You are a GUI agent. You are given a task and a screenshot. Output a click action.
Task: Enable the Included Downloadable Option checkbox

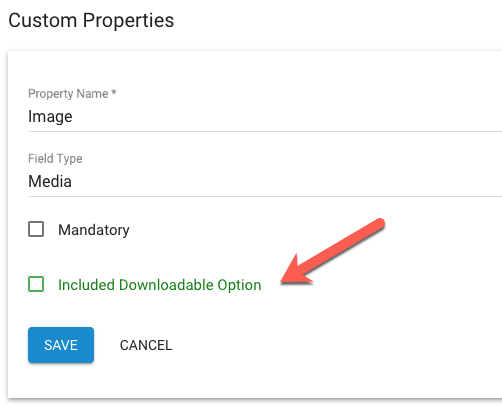coord(36,284)
